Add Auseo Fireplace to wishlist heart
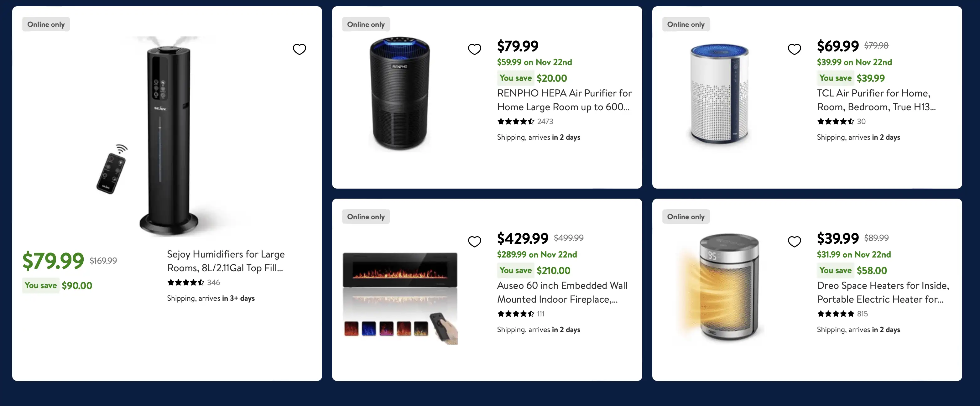This screenshot has height=406, width=980. (474, 241)
